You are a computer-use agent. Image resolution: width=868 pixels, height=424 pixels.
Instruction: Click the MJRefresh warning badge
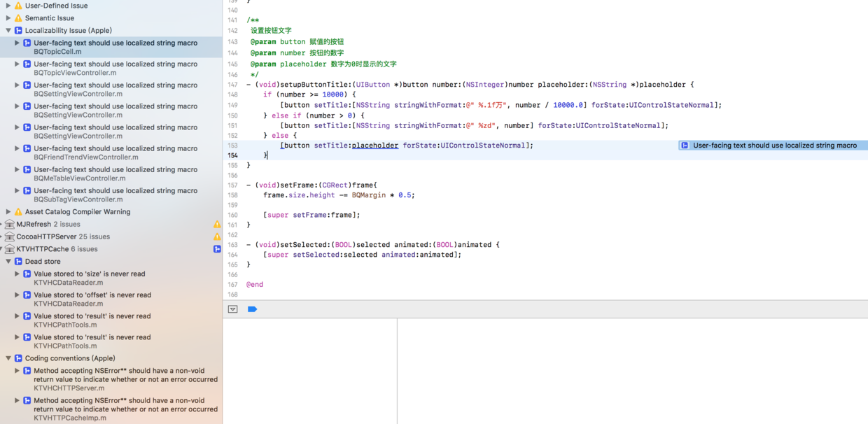217,225
